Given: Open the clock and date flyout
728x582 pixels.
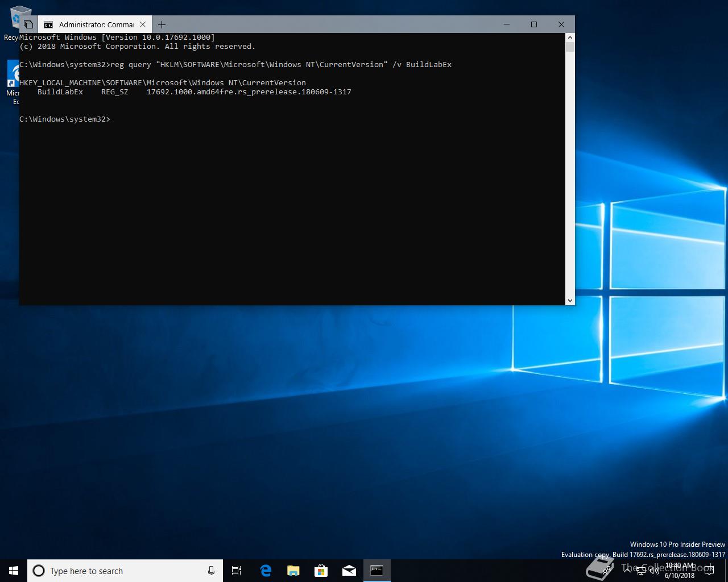Looking at the screenshot, I should coord(679,571).
